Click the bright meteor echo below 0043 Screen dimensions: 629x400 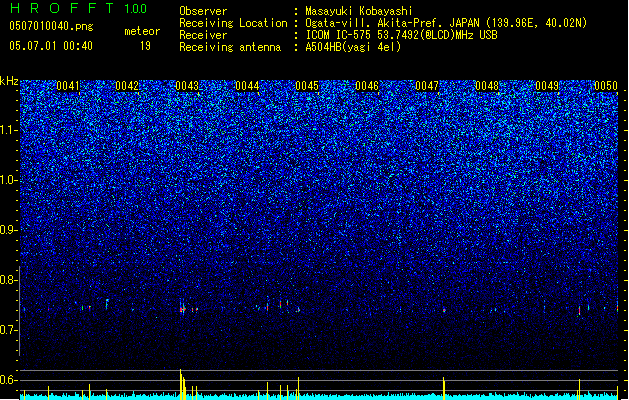point(182,309)
